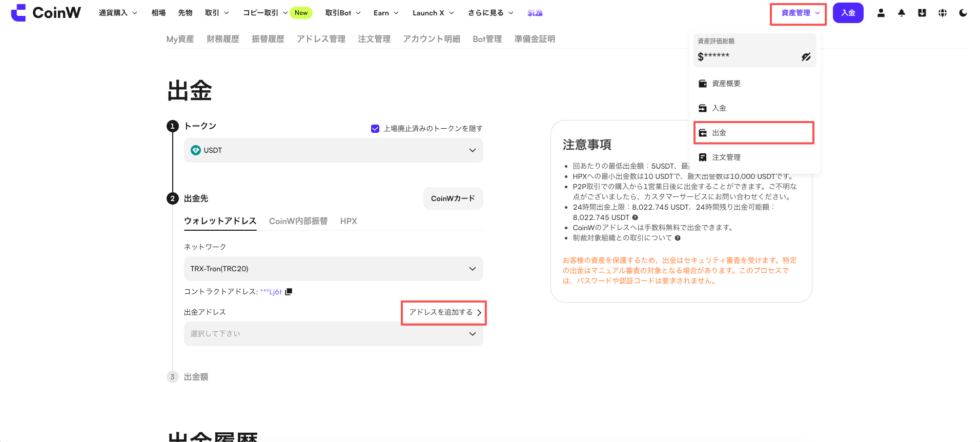980x442 pixels.
Task: Expand the さらに見る menu
Action: 491,13
